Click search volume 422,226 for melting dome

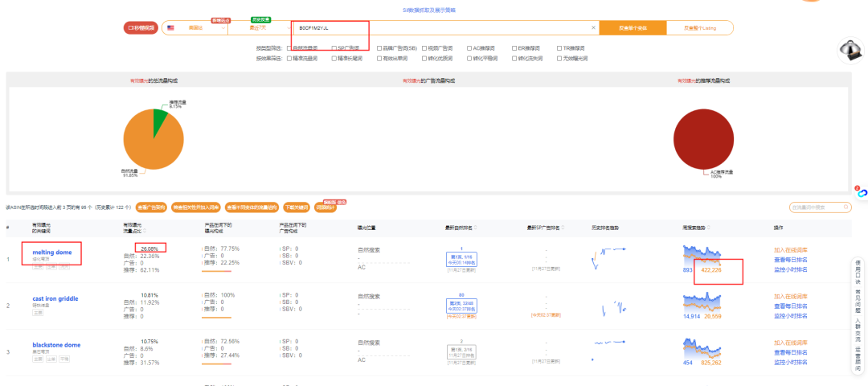coord(710,269)
